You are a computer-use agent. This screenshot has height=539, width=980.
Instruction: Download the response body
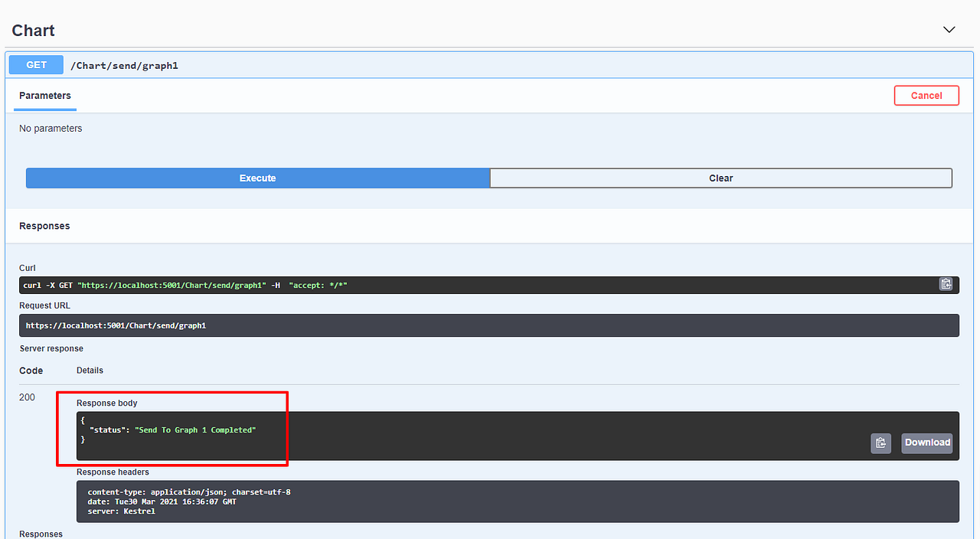pos(926,443)
